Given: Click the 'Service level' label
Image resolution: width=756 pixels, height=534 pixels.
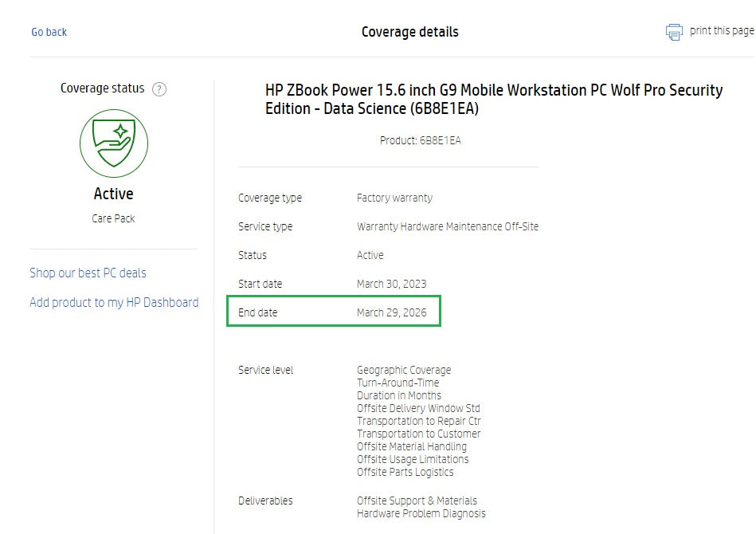Looking at the screenshot, I should click(x=265, y=370).
